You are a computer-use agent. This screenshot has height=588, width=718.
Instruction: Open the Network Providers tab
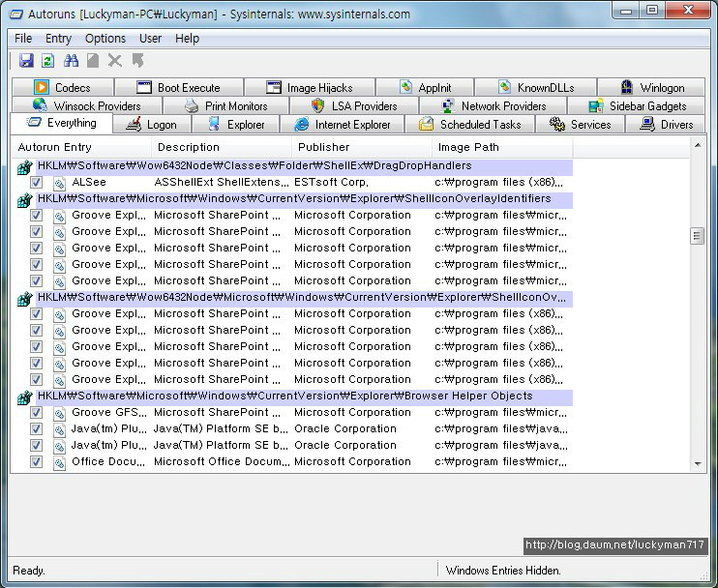coord(494,105)
